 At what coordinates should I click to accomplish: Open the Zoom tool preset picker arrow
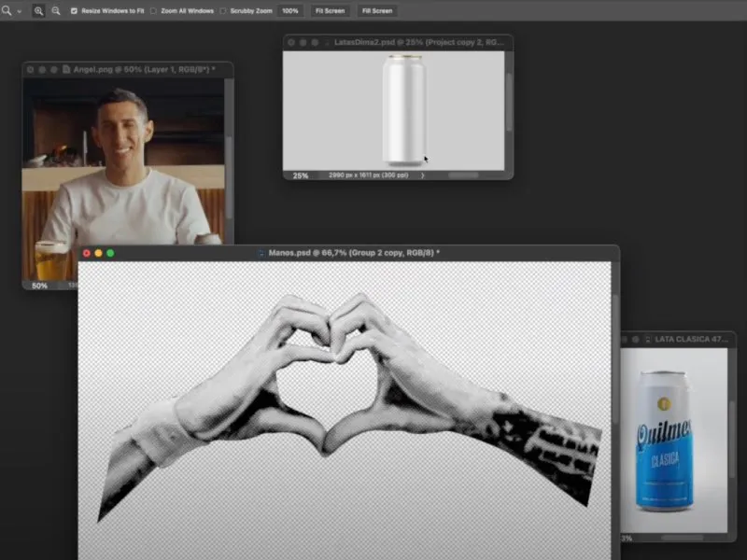coord(19,11)
